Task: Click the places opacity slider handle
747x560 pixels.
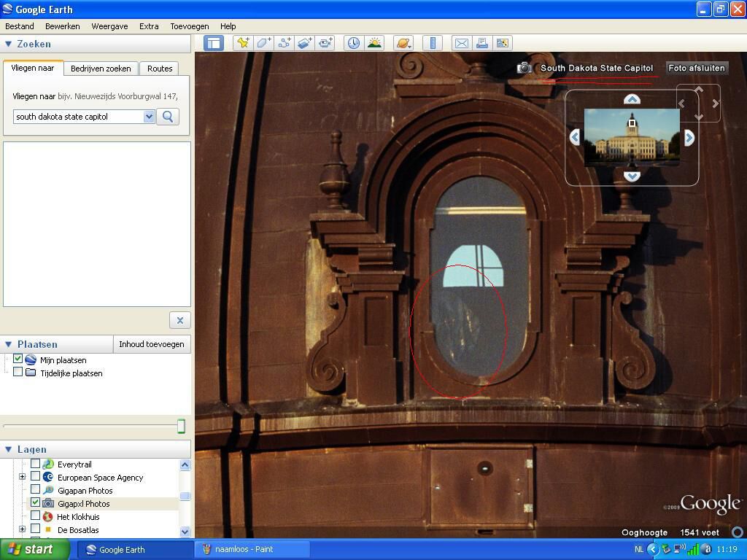Action: coord(181,426)
